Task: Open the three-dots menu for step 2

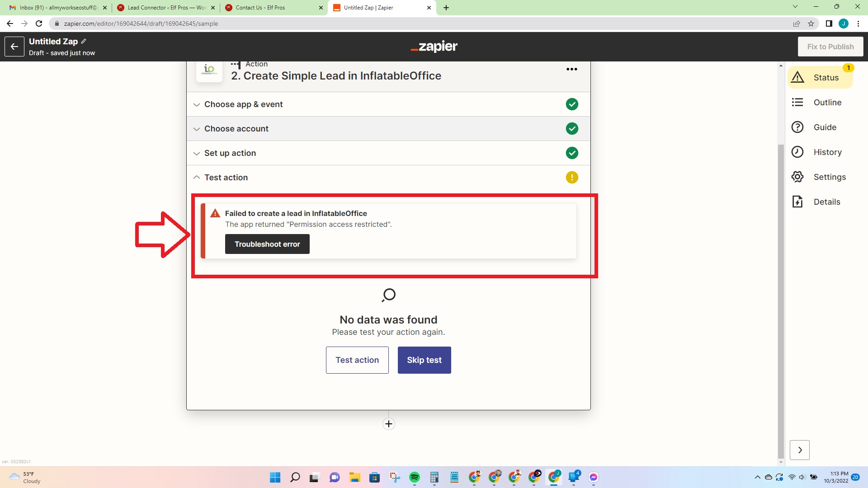Action: [x=571, y=69]
